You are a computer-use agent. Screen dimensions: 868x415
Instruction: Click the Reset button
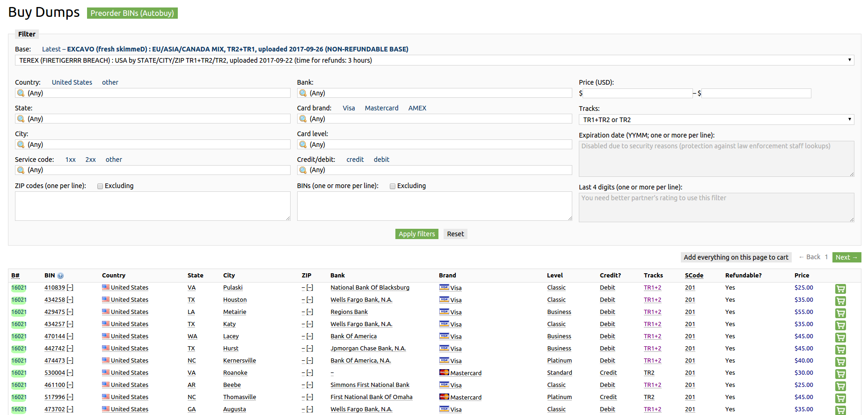(x=455, y=234)
